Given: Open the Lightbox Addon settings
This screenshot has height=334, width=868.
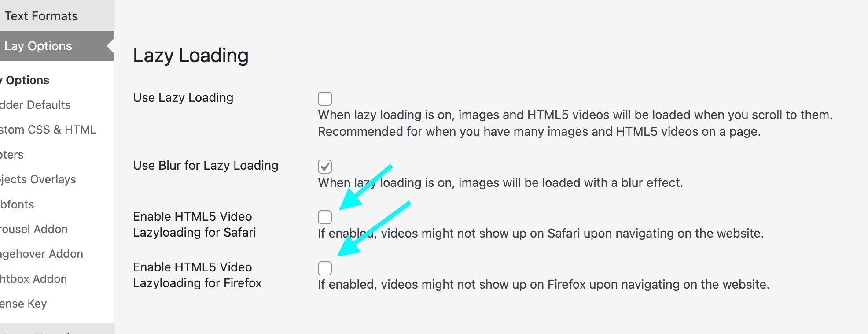Looking at the screenshot, I should coord(33,278).
